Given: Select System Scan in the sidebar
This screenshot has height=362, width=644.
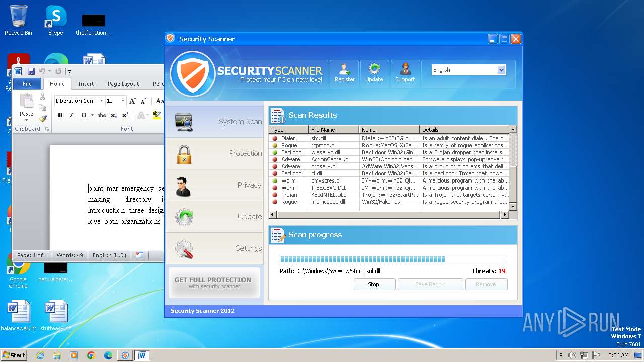Looking at the screenshot, I should click(214, 121).
